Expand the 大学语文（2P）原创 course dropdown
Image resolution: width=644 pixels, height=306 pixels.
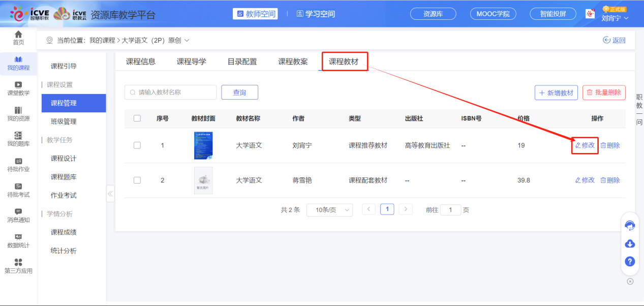pyautogui.click(x=187, y=40)
